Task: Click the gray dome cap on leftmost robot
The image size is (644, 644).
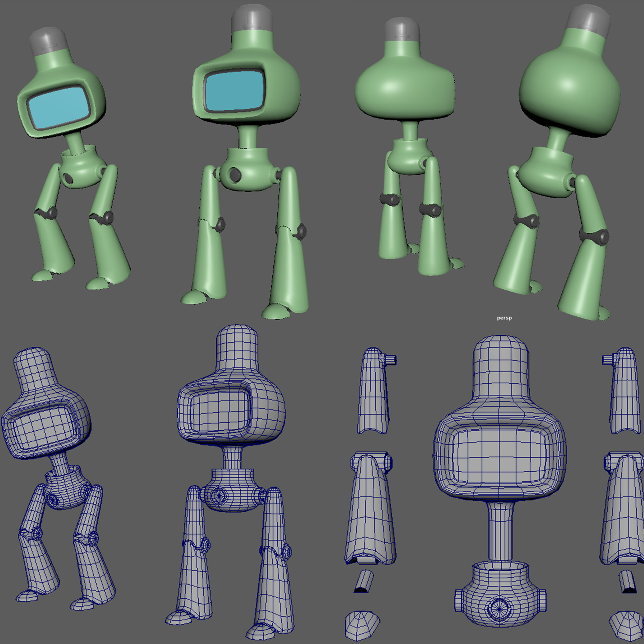Action: pos(47,40)
